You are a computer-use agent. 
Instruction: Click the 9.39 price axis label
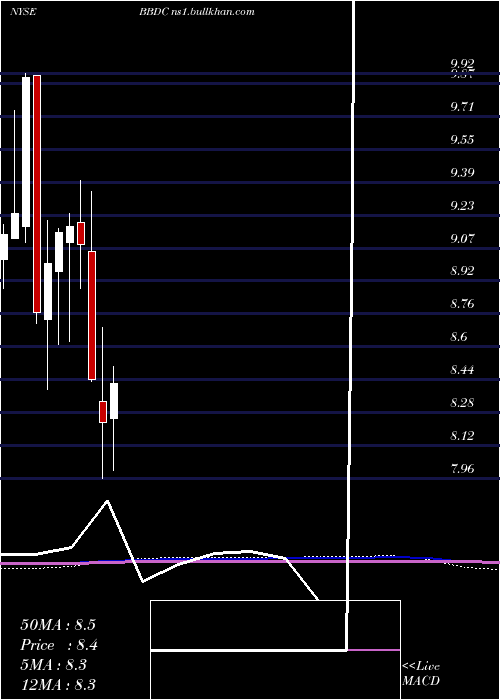coord(462,173)
